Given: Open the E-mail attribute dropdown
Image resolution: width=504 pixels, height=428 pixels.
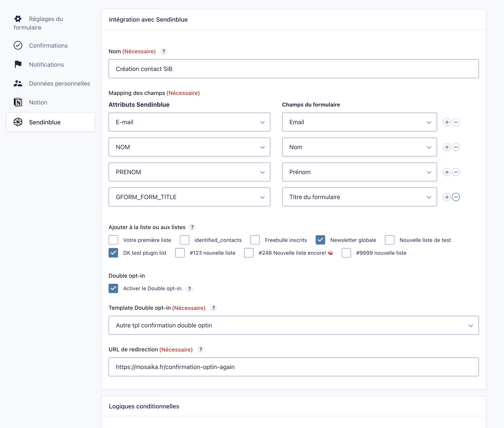Looking at the screenshot, I should [x=189, y=122].
